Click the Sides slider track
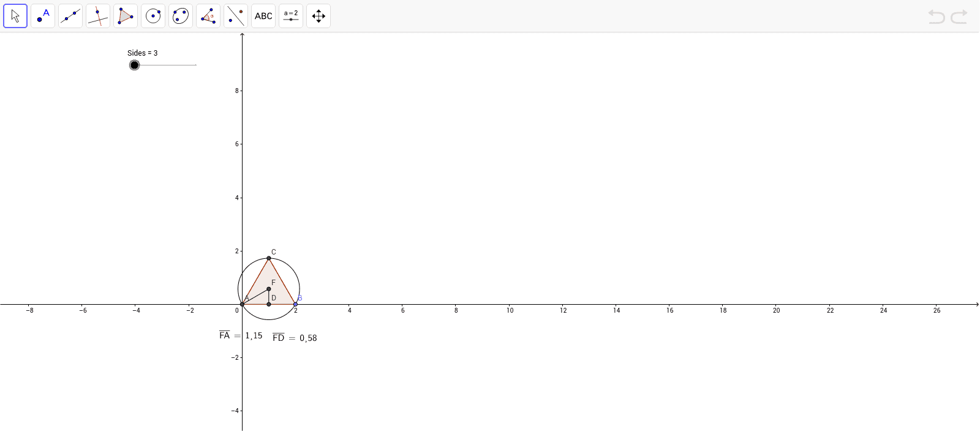Image resolution: width=980 pixels, height=432 pixels. (165, 65)
